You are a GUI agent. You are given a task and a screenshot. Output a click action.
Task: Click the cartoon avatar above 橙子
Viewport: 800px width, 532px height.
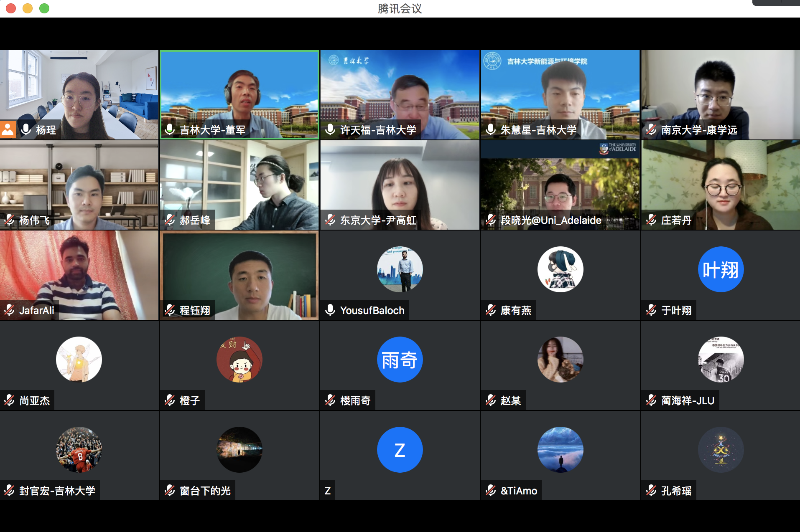pyautogui.click(x=239, y=360)
